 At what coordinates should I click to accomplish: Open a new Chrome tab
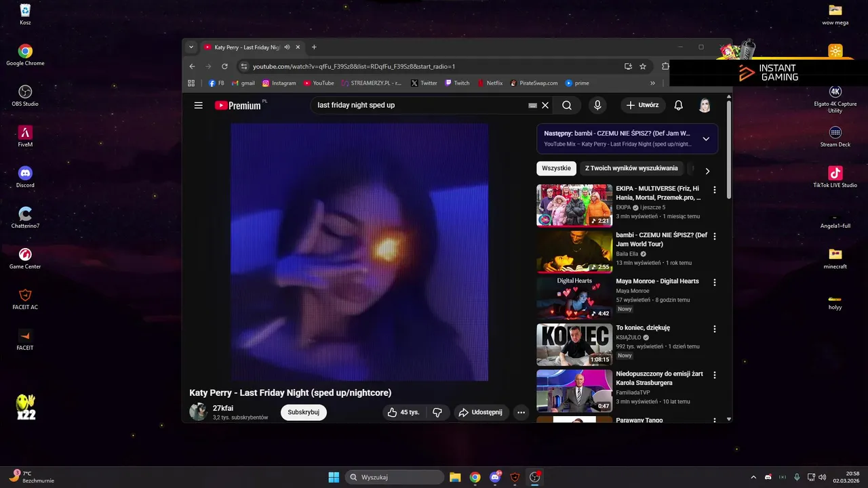(x=314, y=47)
